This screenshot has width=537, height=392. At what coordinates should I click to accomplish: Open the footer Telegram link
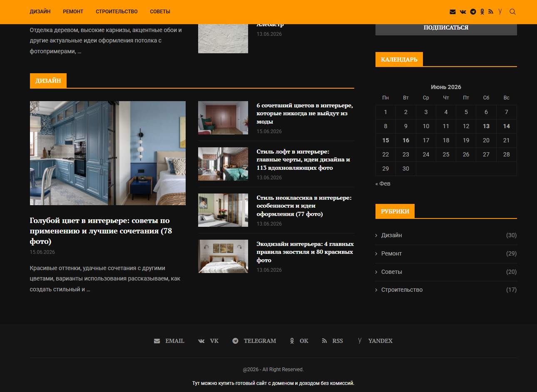[254, 341]
